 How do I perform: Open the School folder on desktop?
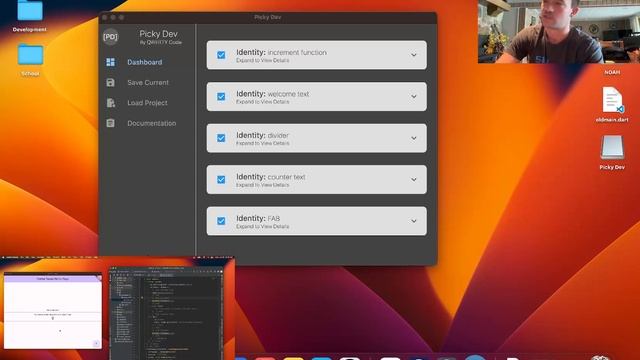30,55
